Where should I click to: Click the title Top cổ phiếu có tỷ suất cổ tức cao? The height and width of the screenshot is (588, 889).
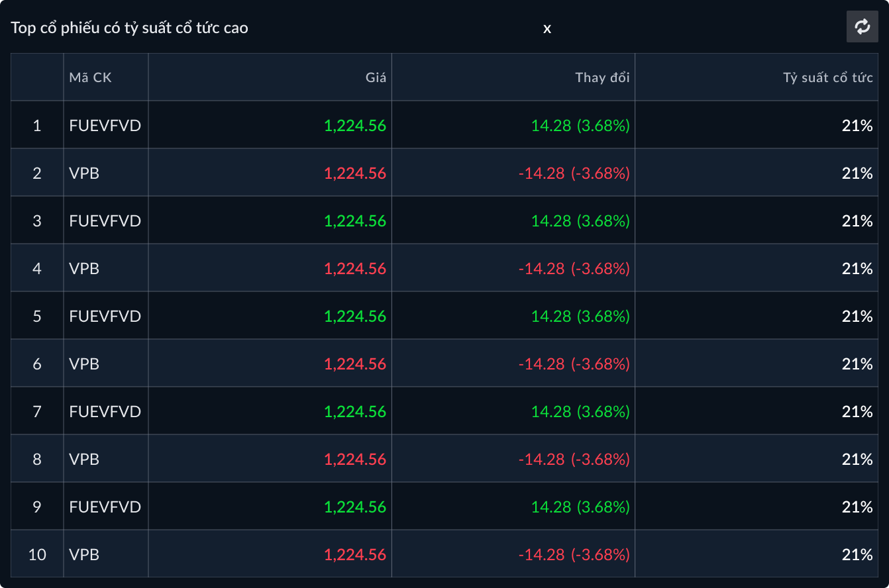tap(129, 28)
